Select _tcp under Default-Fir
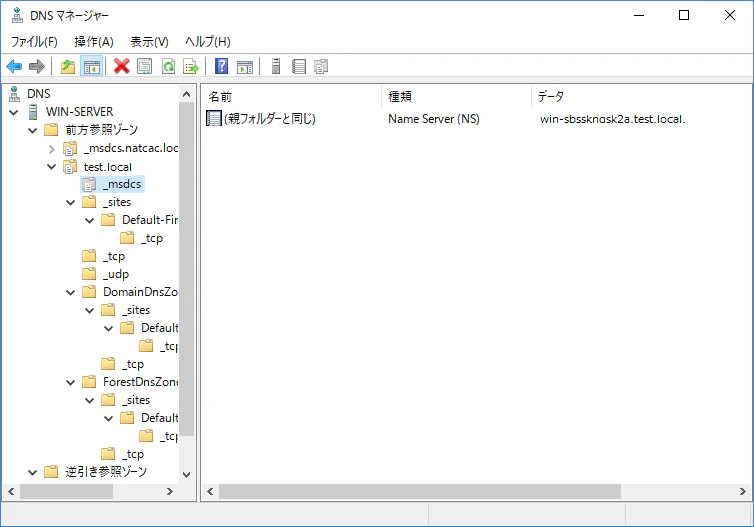This screenshot has width=754, height=527. 152,238
